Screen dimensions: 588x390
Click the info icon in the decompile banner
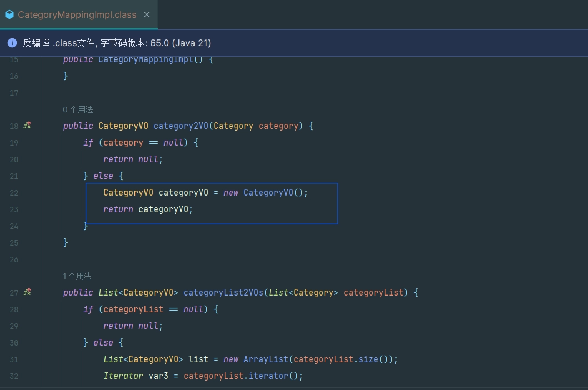[12, 43]
